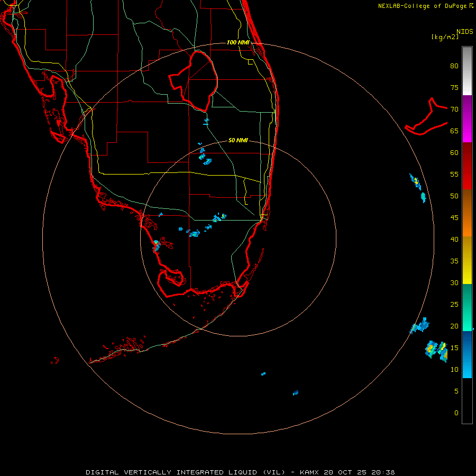476x476 pixels.
Task: Click the NIDS label above the scale
Action: point(465,32)
